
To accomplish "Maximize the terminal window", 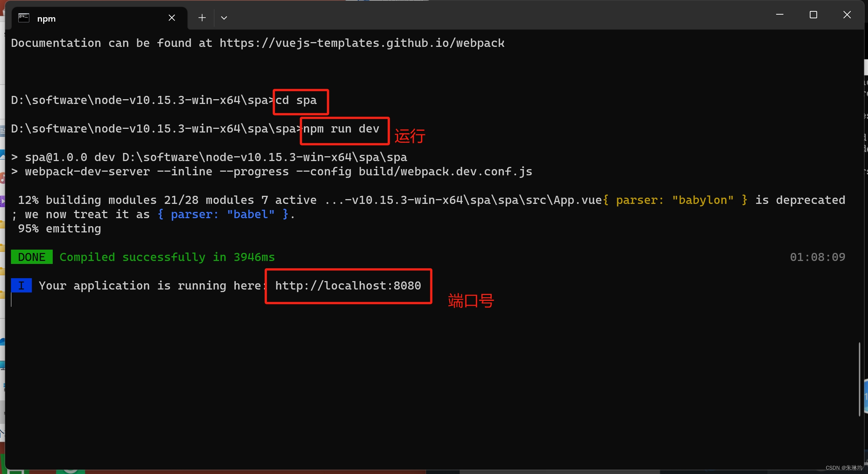I will point(813,15).
